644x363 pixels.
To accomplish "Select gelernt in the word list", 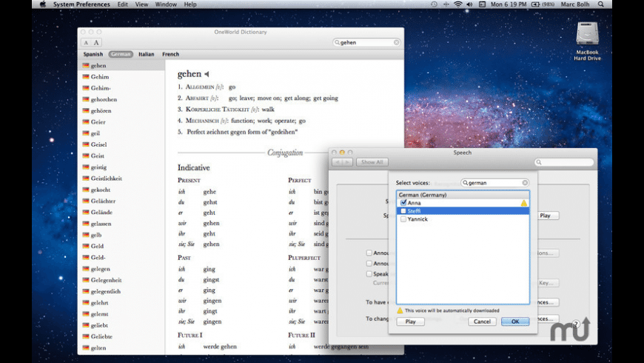I will (121, 313).
